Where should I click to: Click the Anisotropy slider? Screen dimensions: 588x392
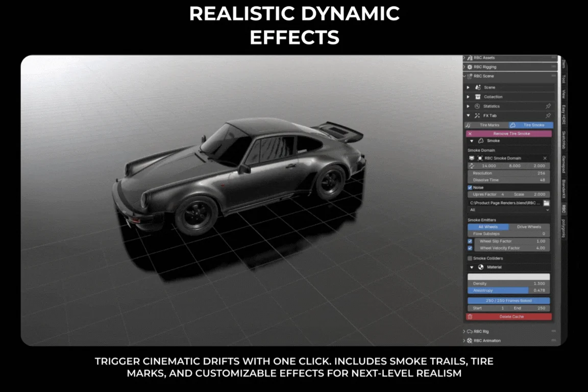[508, 290]
